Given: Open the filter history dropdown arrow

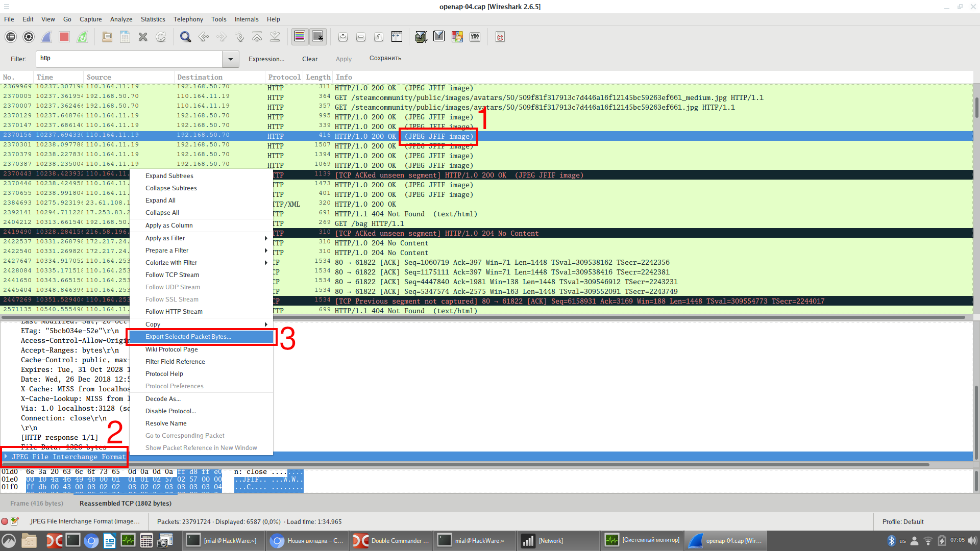Looking at the screenshot, I should [x=231, y=59].
